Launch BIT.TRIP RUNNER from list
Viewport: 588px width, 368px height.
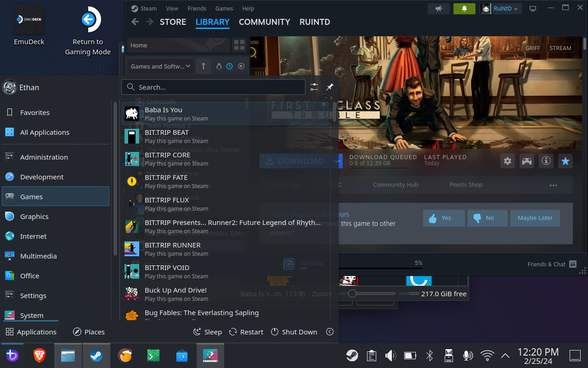click(x=226, y=249)
